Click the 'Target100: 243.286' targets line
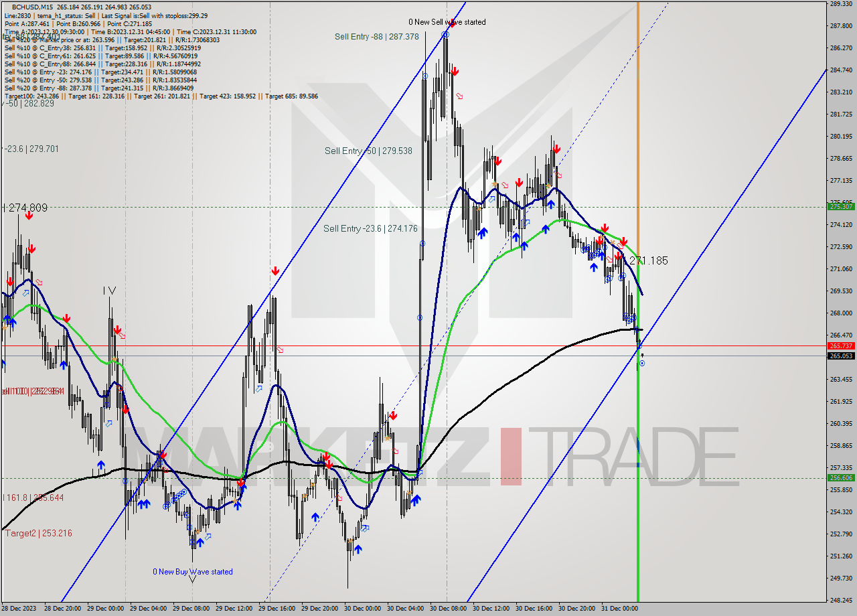Image resolution: width=857 pixels, height=616 pixels. point(161,96)
